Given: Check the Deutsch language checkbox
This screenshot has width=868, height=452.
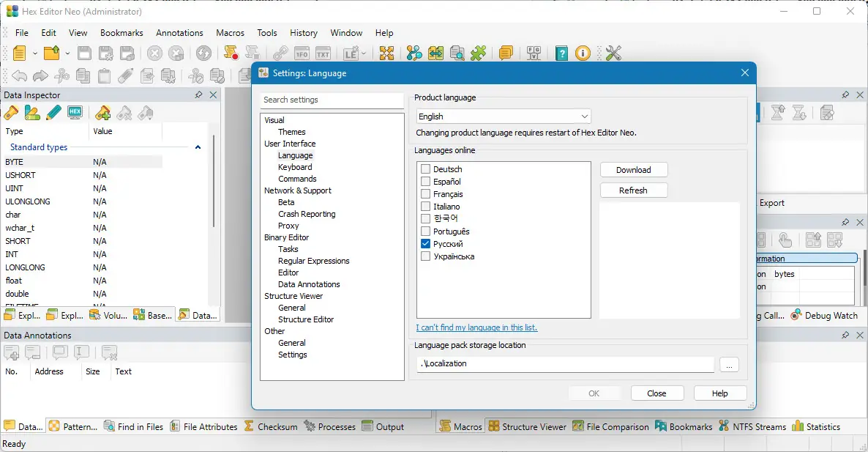Looking at the screenshot, I should [x=426, y=169].
